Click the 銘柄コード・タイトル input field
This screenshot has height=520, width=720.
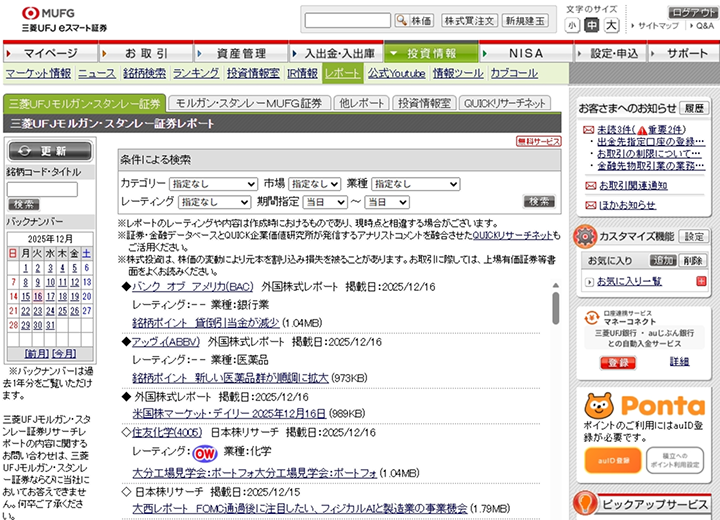(42, 188)
